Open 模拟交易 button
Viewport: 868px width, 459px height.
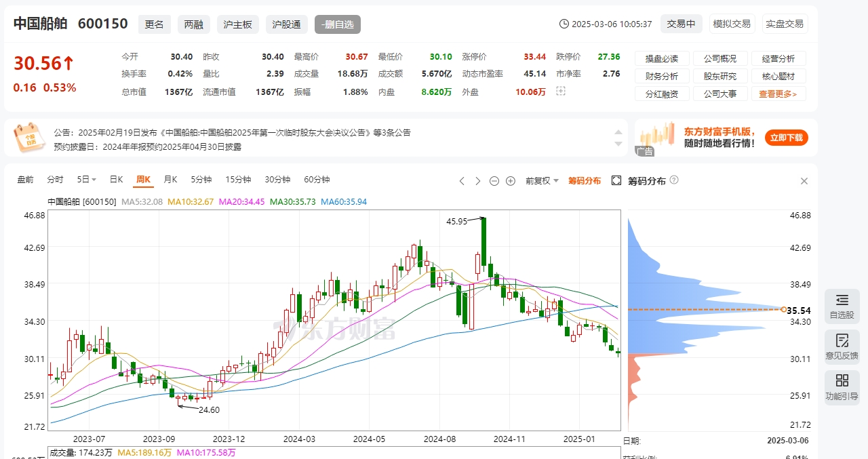[732, 24]
